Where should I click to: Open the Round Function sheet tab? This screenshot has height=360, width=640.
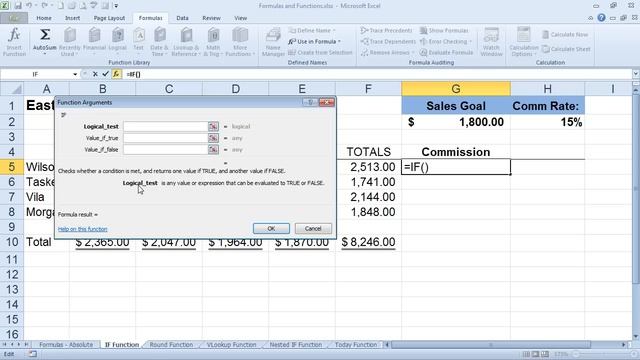(171, 345)
